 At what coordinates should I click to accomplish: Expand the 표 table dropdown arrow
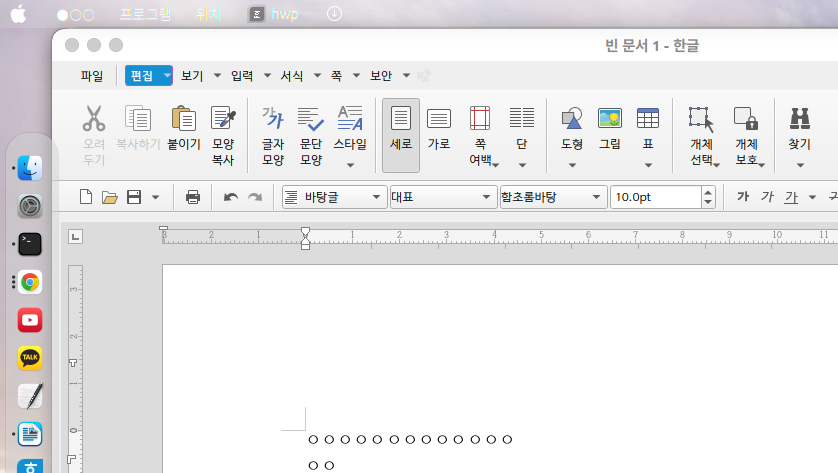(x=648, y=165)
